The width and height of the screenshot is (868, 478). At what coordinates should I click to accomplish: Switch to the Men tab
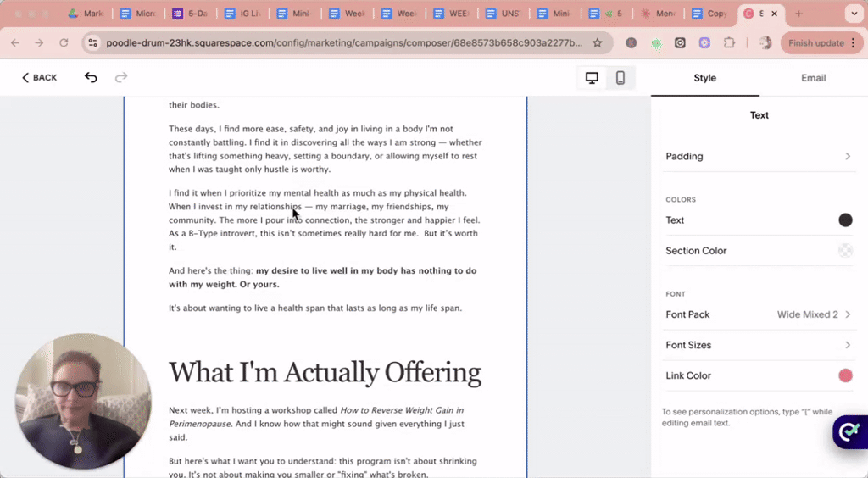(659, 14)
